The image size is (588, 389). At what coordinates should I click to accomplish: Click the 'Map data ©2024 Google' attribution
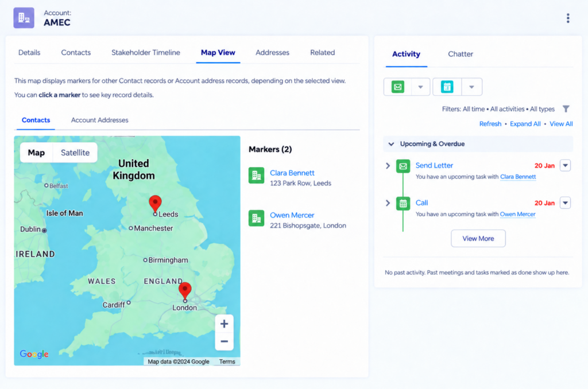click(x=178, y=361)
